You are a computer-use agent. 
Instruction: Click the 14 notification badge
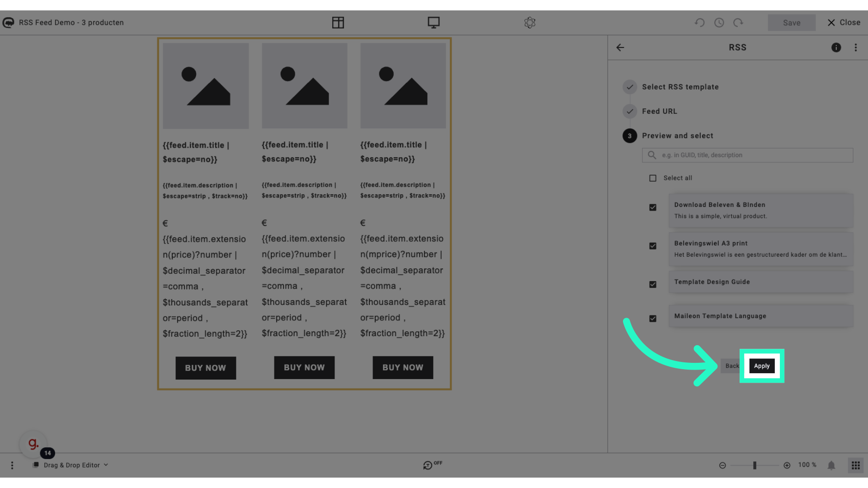click(47, 453)
